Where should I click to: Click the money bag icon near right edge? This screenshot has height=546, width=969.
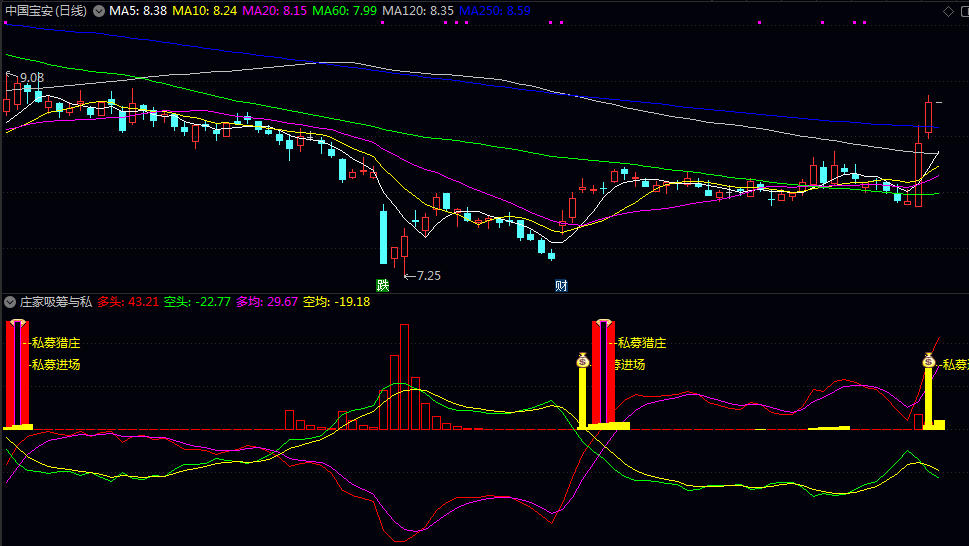928,360
